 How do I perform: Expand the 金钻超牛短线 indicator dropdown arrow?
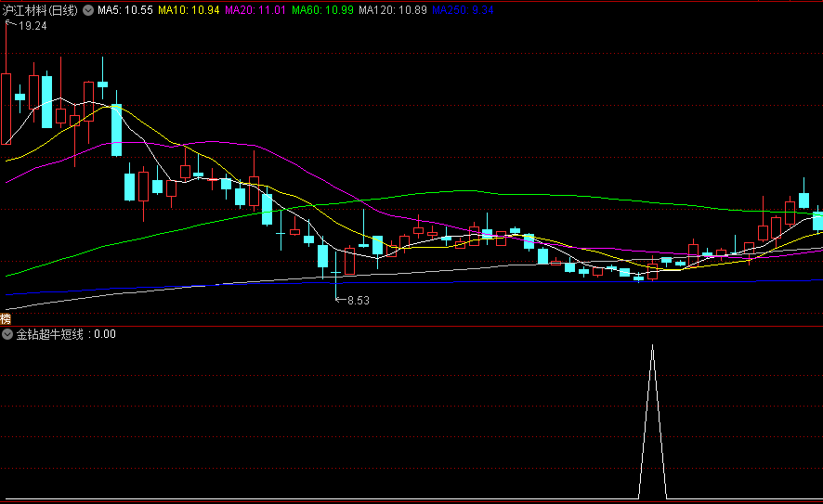pos(7,334)
